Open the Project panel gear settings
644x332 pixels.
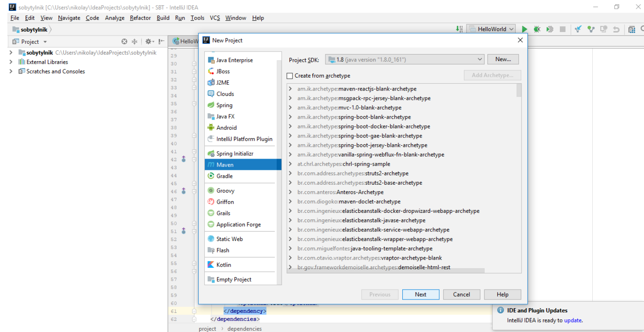[149, 42]
